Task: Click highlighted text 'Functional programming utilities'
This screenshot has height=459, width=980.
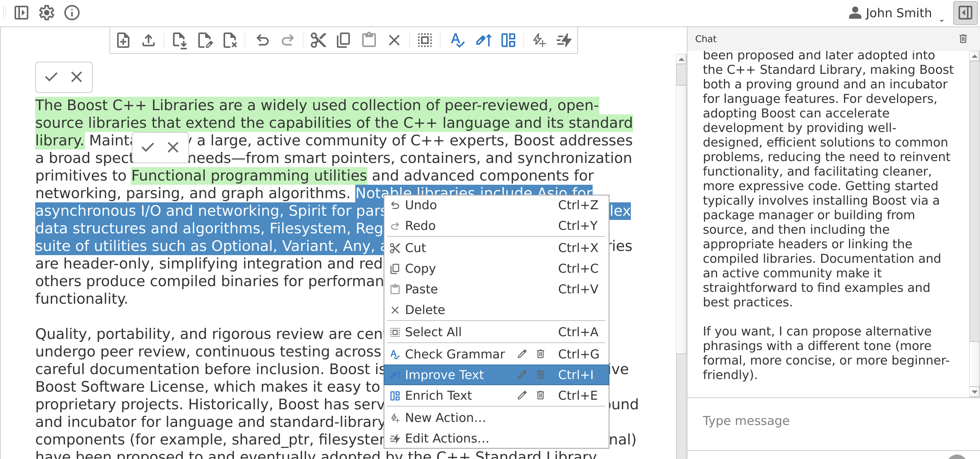Action: pos(249,176)
